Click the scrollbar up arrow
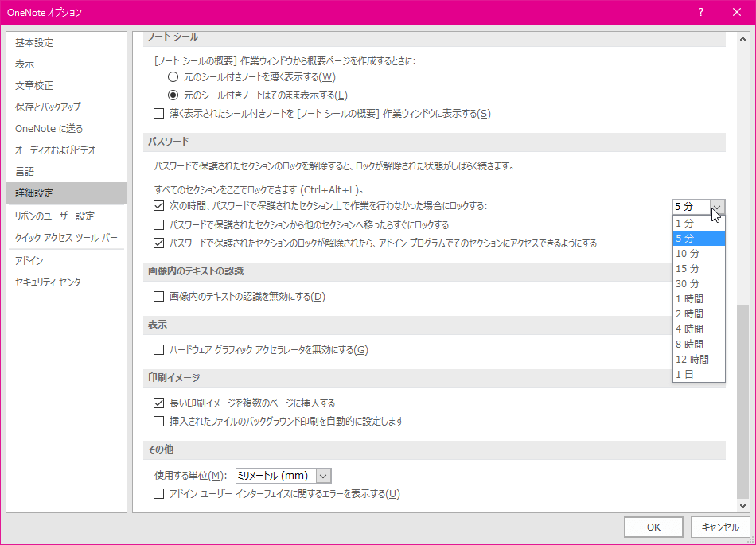756x545 pixels. [742, 40]
